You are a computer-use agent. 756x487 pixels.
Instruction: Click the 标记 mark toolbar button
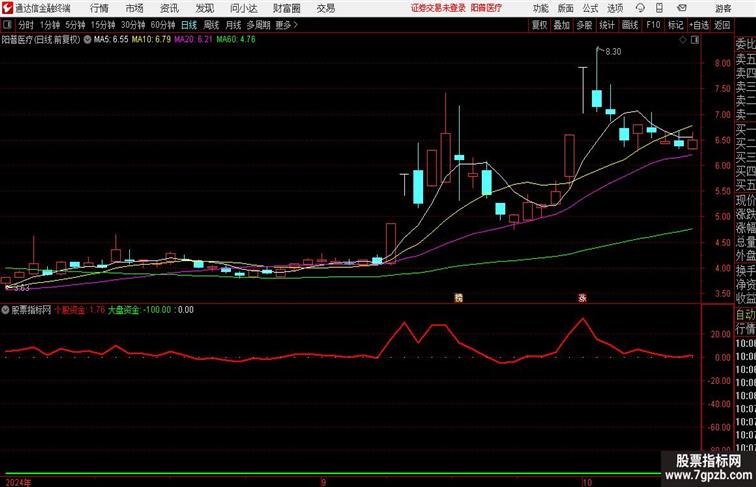675,25
